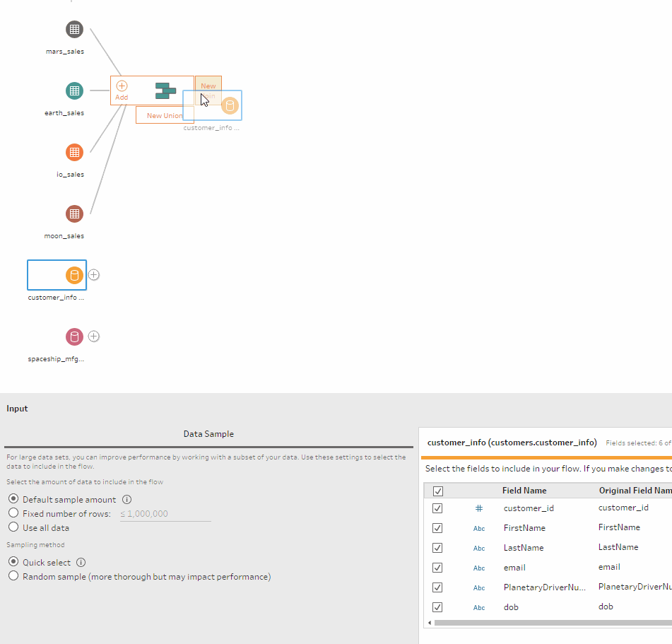
Task: Click the customer_info database icon in the flow
Action: pos(73,275)
